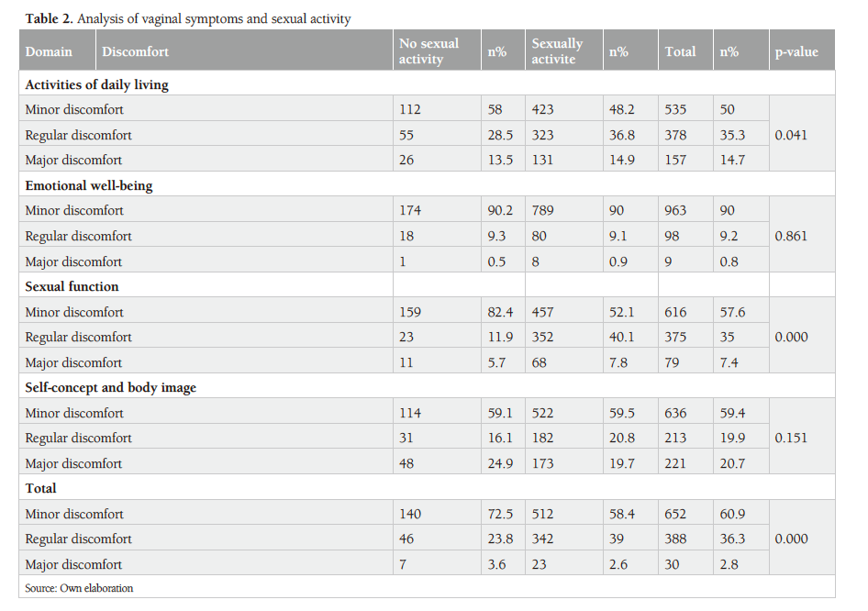This screenshot has width=868, height=611.
Task: Select the Sexually activite column header
Action: pos(558,51)
